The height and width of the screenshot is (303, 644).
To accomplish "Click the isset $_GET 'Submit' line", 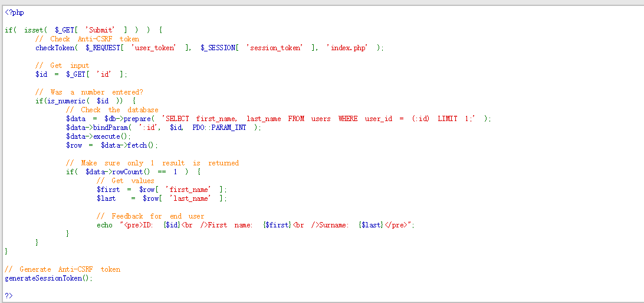I will [83, 30].
